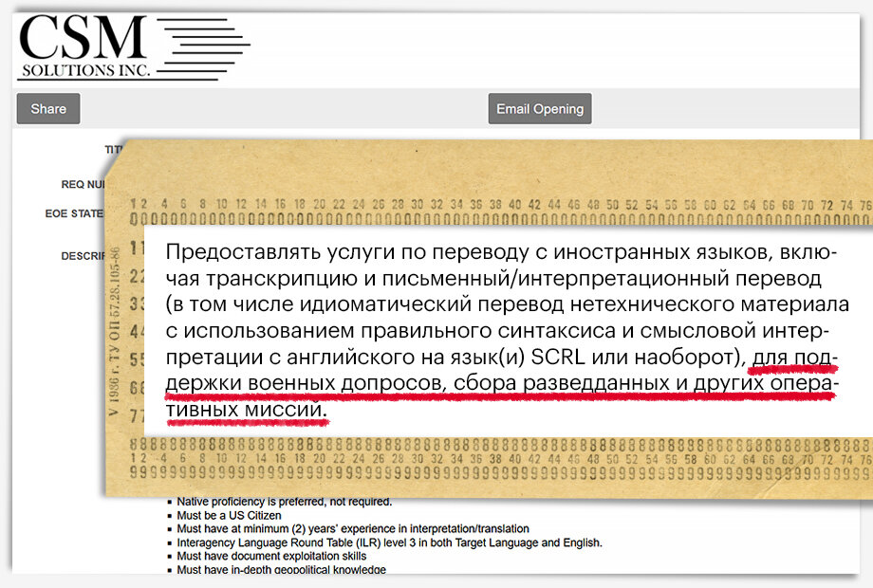Click the Email Opening button
Viewport: 873px width, 588px height.
(x=539, y=108)
